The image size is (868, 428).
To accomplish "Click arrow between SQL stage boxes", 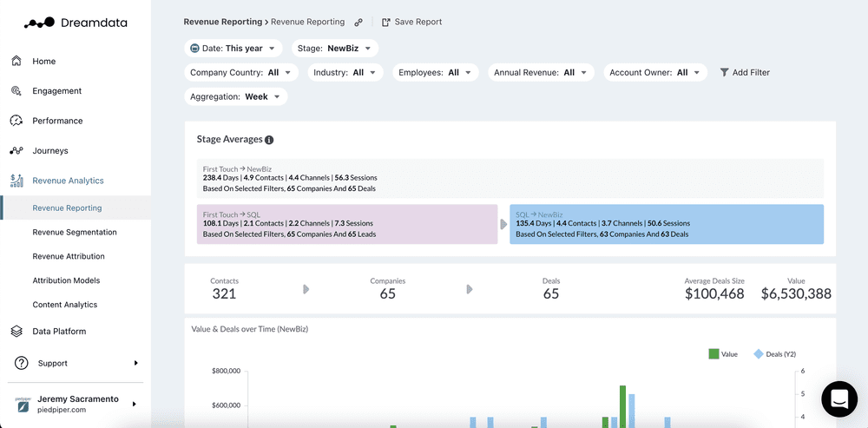I will tap(503, 224).
